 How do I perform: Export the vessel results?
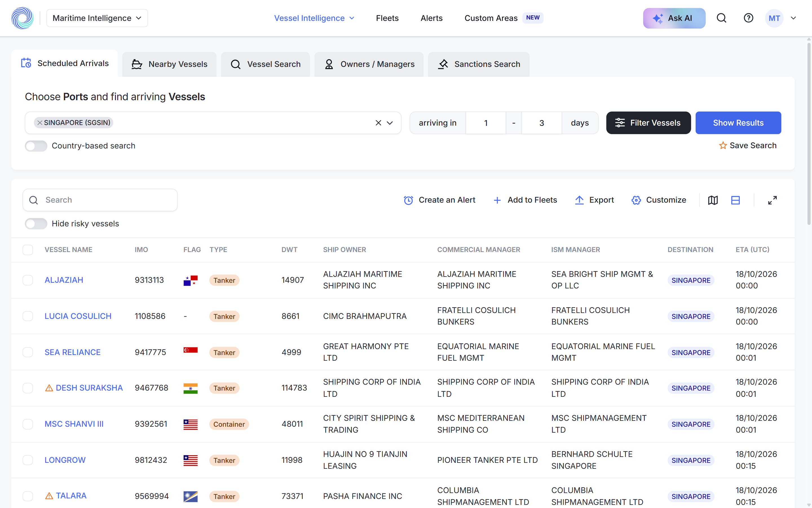click(x=594, y=200)
